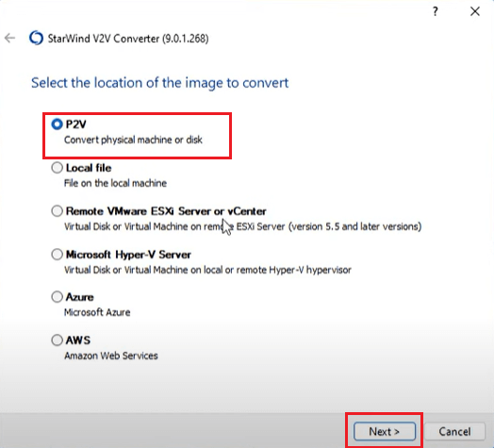The image size is (494, 448).
Task: Click the 'Amazon Web Services' description
Action: 111,356
